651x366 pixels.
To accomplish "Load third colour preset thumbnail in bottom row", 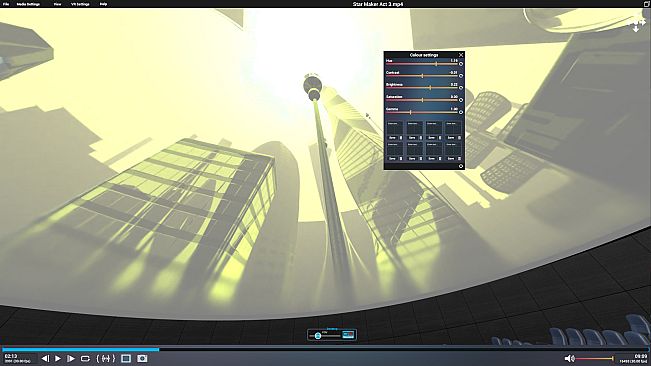I will (434, 149).
